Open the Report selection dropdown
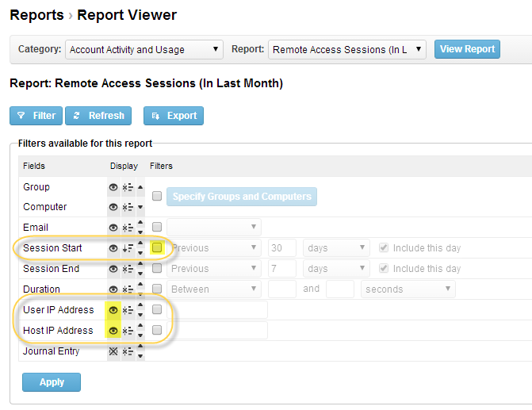The height and width of the screenshot is (410, 532). pyautogui.click(x=346, y=49)
